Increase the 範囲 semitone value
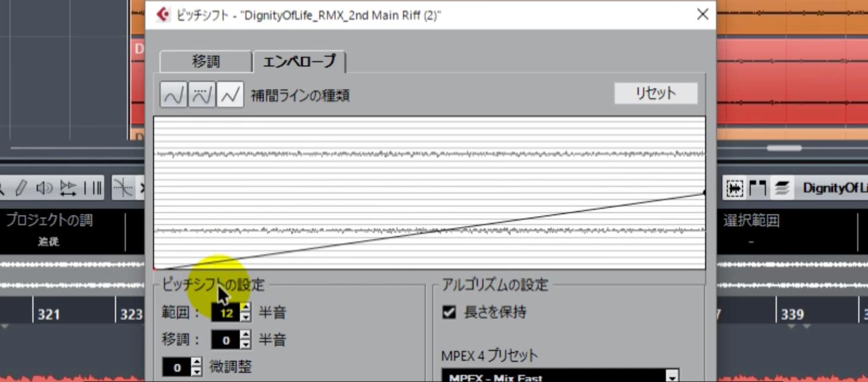This screenshot has height=382, width=868. coord(245,307)
